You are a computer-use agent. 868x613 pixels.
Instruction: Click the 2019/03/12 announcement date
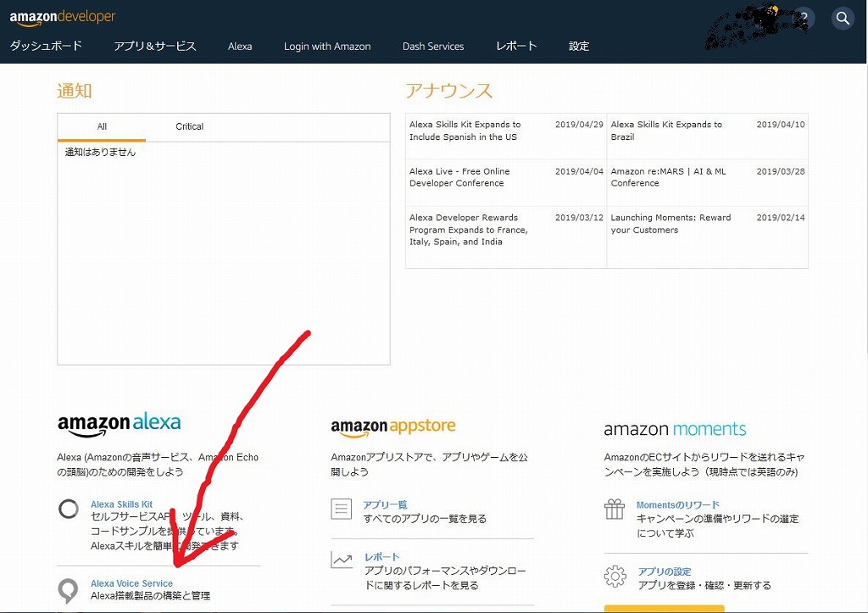[579, 218]
